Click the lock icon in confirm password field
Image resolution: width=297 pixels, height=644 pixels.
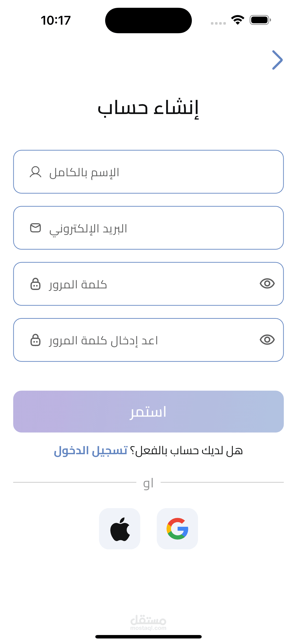[35, 340]
